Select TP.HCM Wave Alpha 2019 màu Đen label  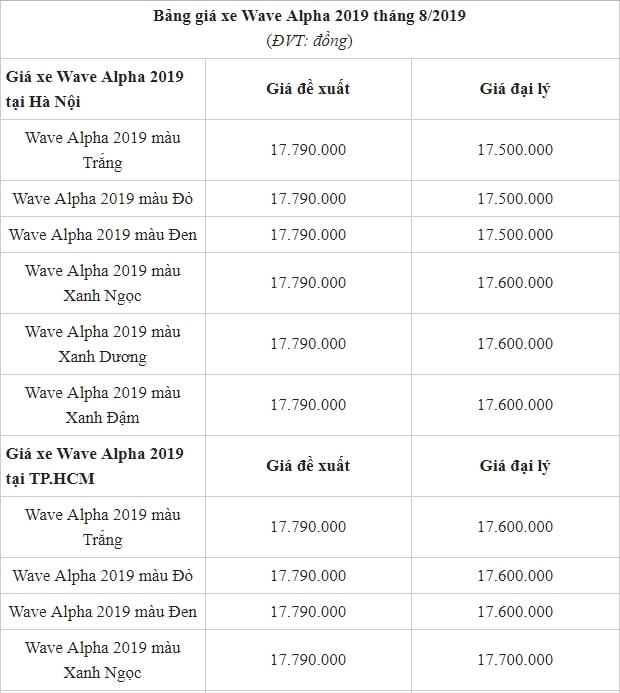click(x=103, y=612)
